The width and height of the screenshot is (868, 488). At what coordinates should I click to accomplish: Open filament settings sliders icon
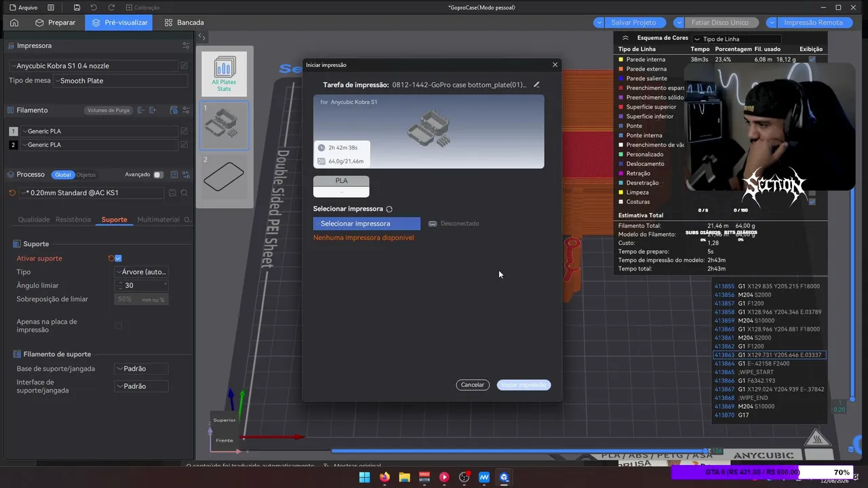pyautogui.click(x=185, y=110)
